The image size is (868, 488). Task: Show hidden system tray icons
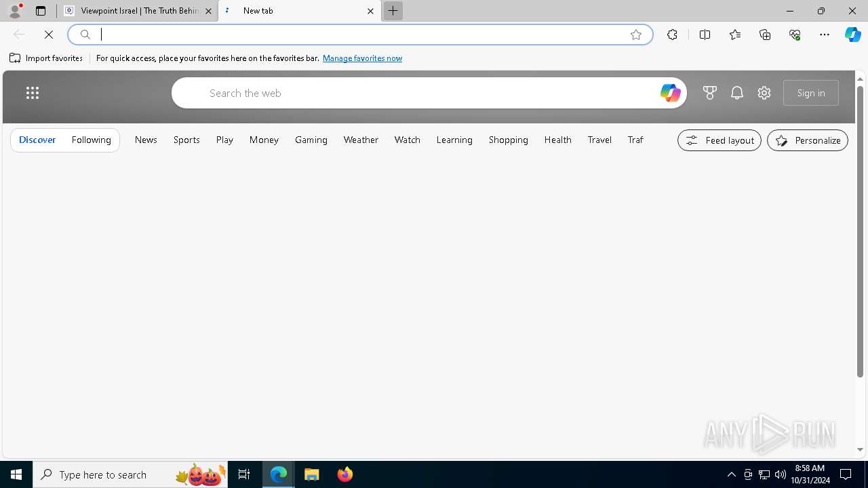731,474
